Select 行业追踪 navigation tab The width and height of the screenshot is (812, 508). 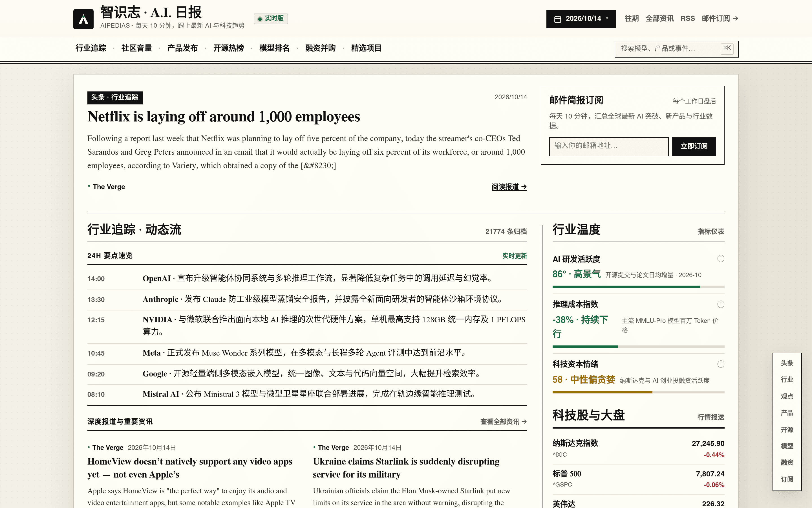pyautogui.click(x=91, y=48)
